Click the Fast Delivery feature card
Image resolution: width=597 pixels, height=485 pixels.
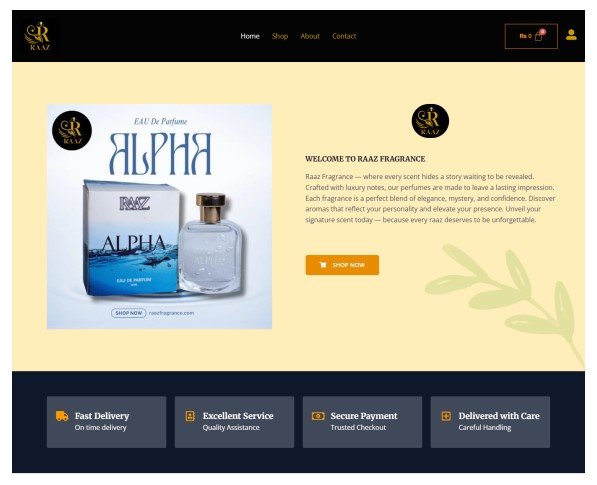point(106,422)
